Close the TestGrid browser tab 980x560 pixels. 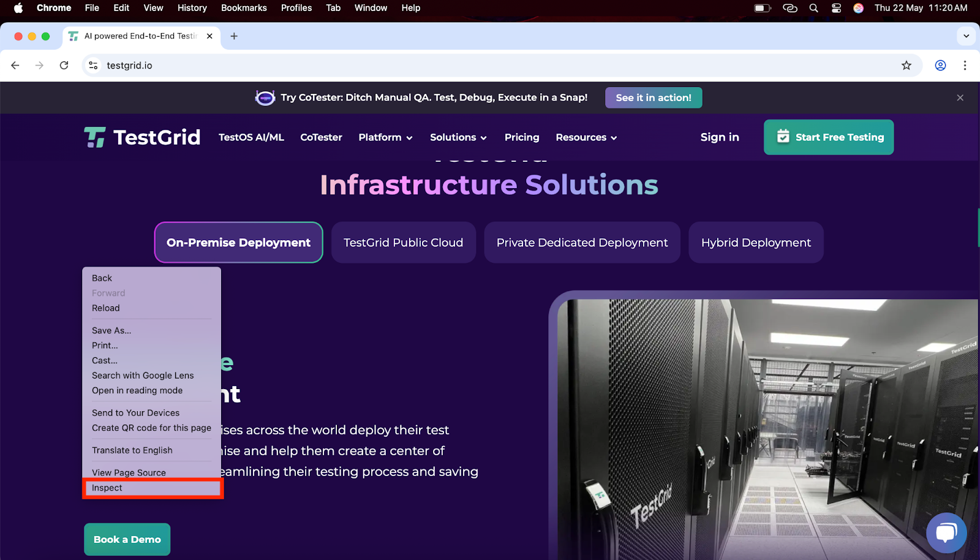pyautogui.click(x=209, y=36)
